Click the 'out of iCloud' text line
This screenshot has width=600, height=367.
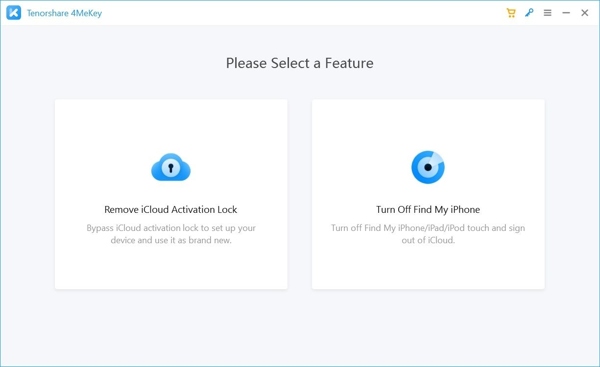(x=428, y=240)
